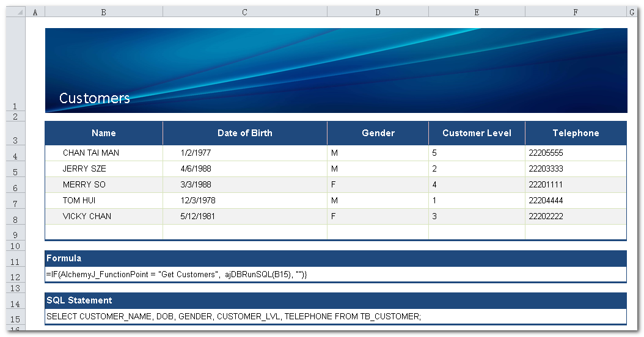Click the Date of Birth header cell

point(245,133)
